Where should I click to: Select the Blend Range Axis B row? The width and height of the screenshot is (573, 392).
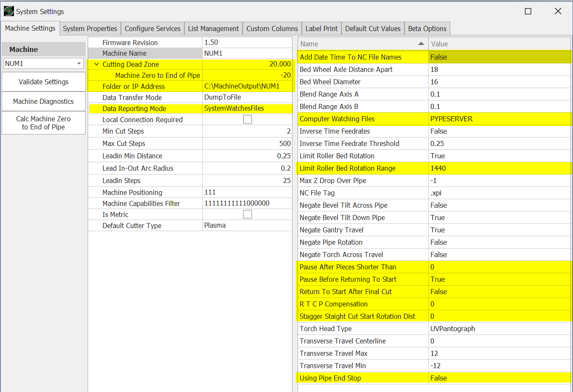coord(434,106)
